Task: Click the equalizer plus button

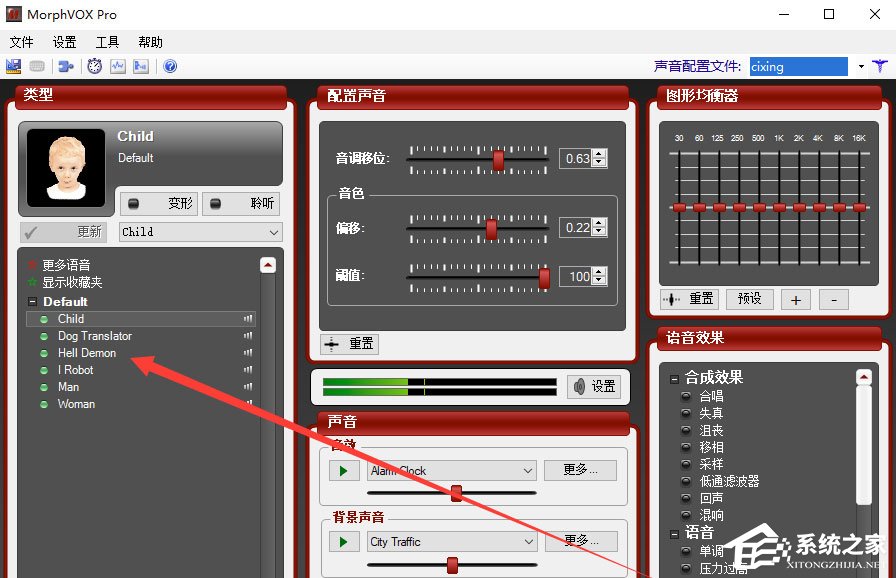Action: coord(795,300)
